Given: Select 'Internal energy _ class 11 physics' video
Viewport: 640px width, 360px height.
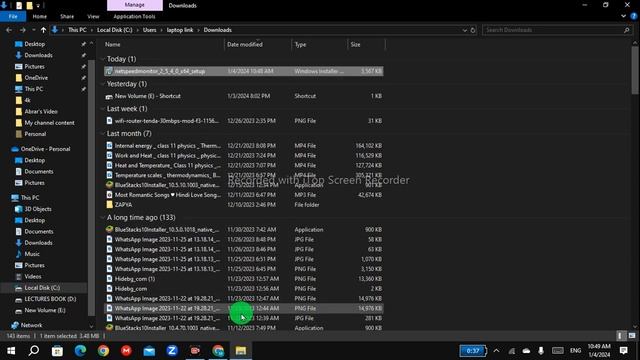Looking at the screenshot, I should coord(244,146).
